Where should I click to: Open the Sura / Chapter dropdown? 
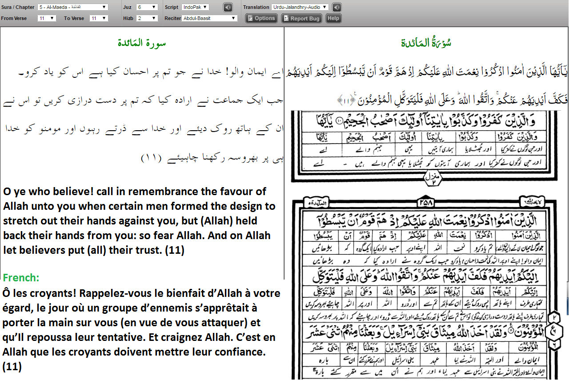(x=73, y=7)
